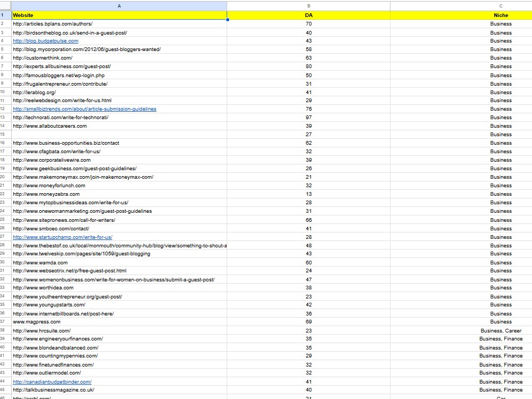This screenshot has height=399, width=532.
Task: Select the smbceo.com contact cell
Action: pyautogui.click(x=119, y=229)
